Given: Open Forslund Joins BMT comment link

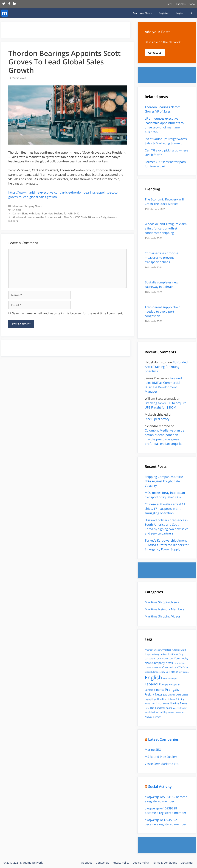Looking at the screenshot, I should [163, 385].
